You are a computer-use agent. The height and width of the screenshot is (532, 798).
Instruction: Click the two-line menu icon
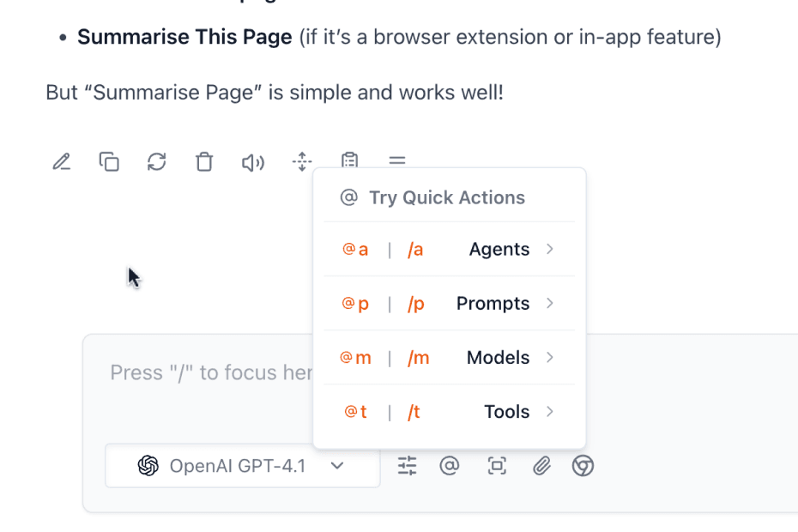[x=396, y=160]
